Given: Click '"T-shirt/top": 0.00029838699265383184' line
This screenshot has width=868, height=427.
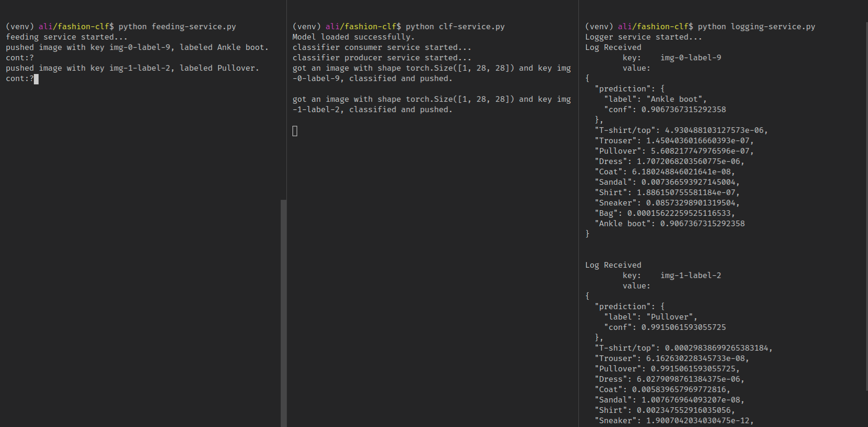Looking at the screenshot, I should click(x=683, y=348).
